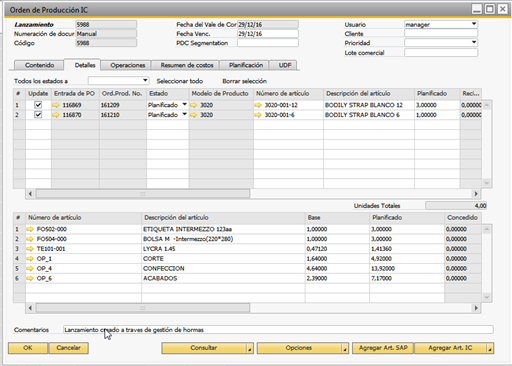Image resolution: width=512 pixels, height=366 pixels.
Task: Select the Detalles tab
Action: [85, 65]
